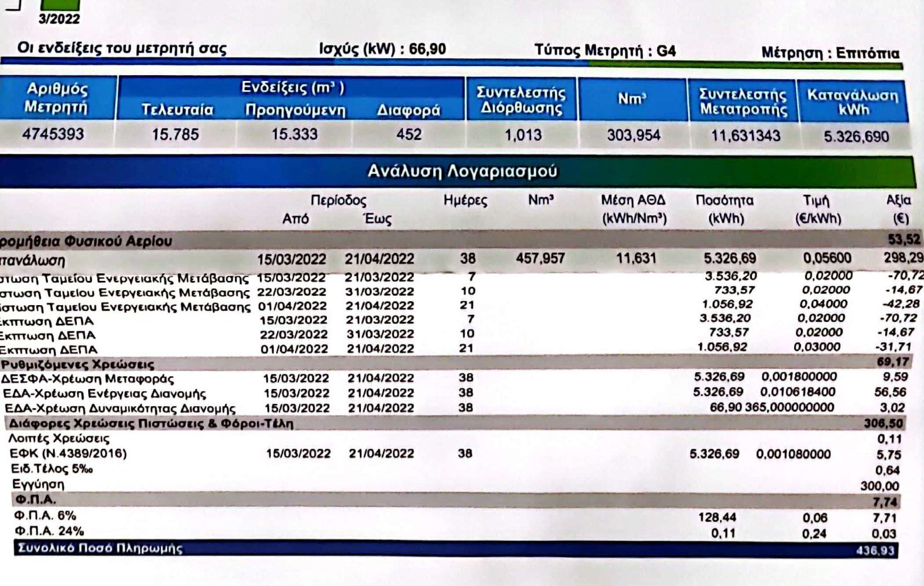Click "ΕΔΑ-Χρέωση Δυναμικότητας Διανομής" row label
The image size is (924, 586).
tap(120, 409)
